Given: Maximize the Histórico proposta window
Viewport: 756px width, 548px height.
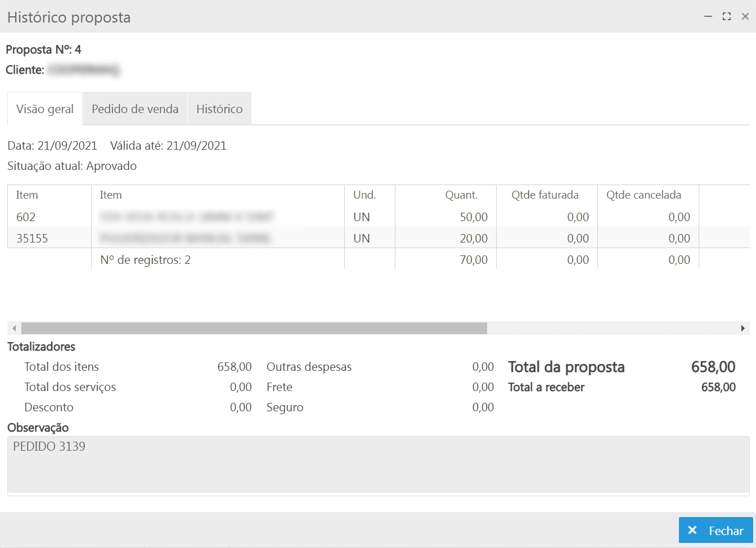Looking at the screenshot, I should (x=727, y=17).
